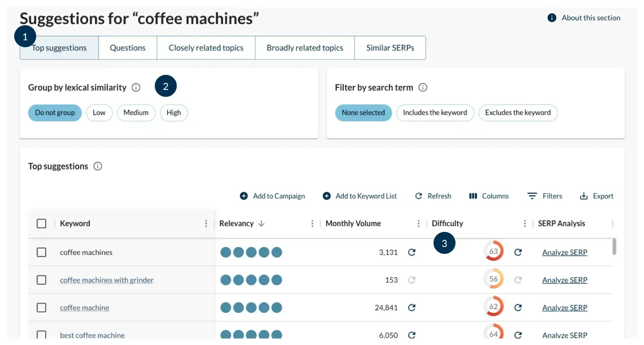Select the coffee machine row checkbox

pyautogui.click(x=41, y=308)
